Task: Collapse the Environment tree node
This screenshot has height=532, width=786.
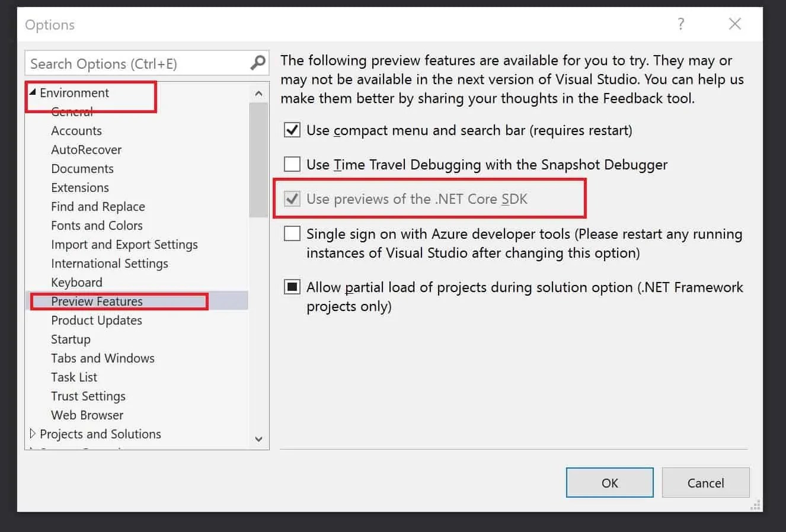Action: pos(33,92)
